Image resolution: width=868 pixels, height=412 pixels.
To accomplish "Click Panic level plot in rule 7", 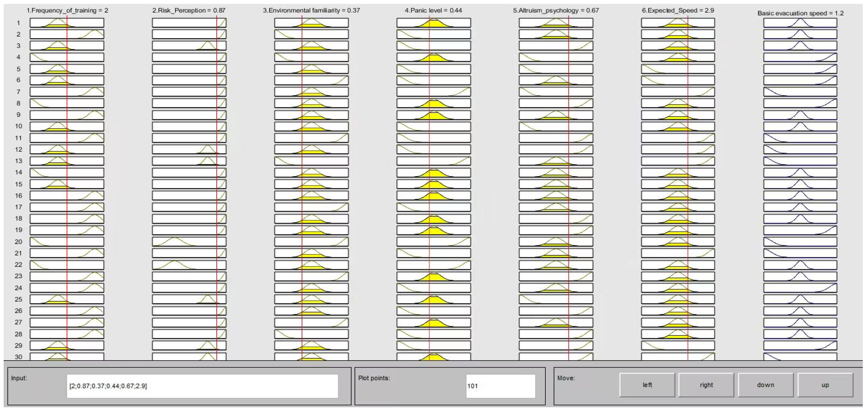I will pyautogui.click(x=433, y=92).
